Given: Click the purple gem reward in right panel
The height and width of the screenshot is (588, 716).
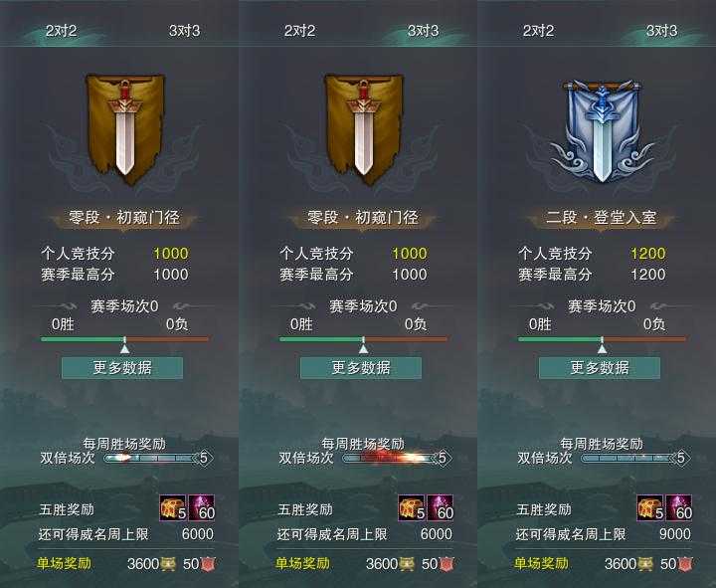Looking at the screenshot, I should tap(679, 508).
